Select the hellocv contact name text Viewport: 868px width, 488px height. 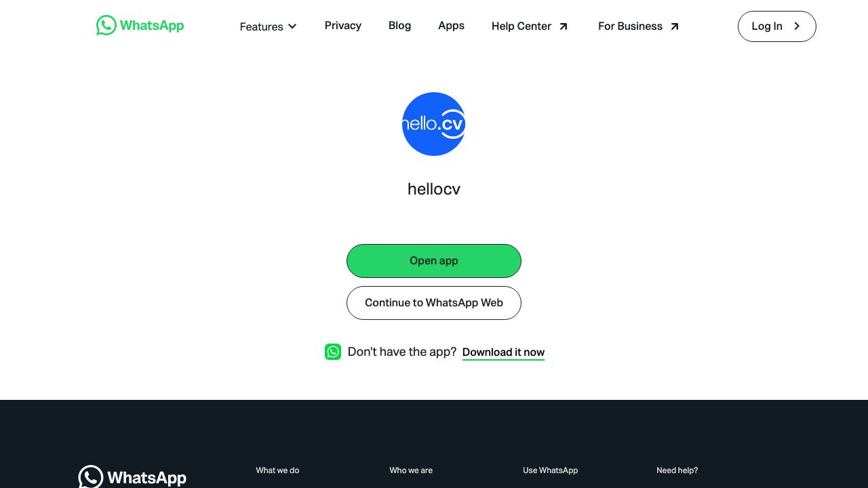[434, 189]
